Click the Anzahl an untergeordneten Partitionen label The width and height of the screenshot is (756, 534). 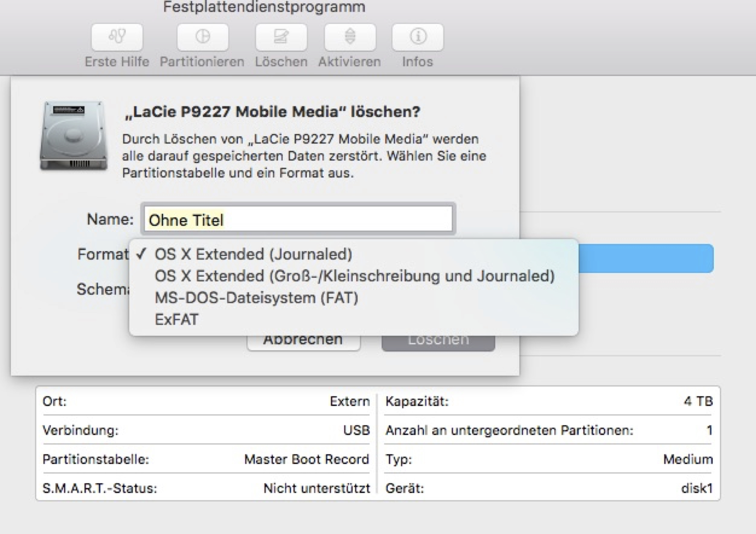pyautogui.click(x=509, y=430)
